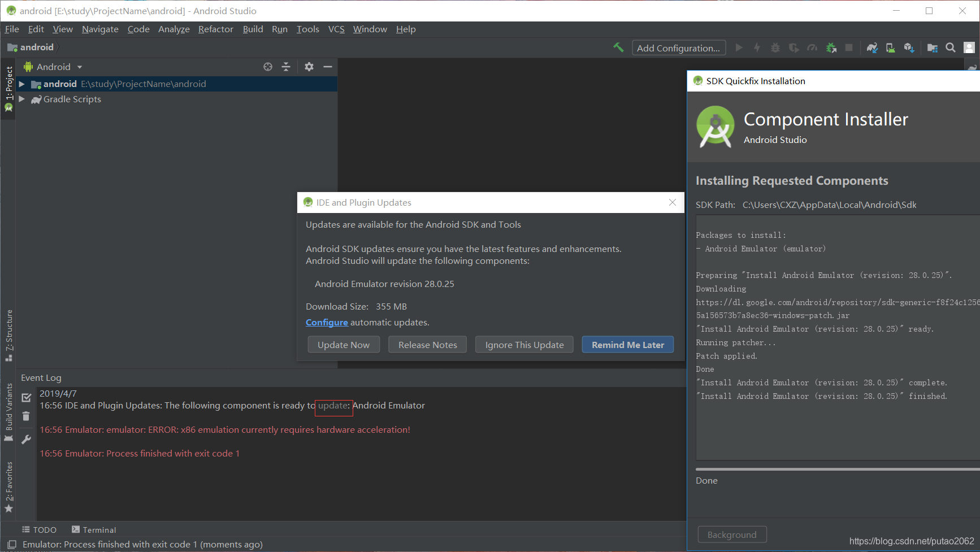Image resolution: width=980 pixels, height=552 pixels.
Task: Hide the Project tool window
Action: coord(328,67)
